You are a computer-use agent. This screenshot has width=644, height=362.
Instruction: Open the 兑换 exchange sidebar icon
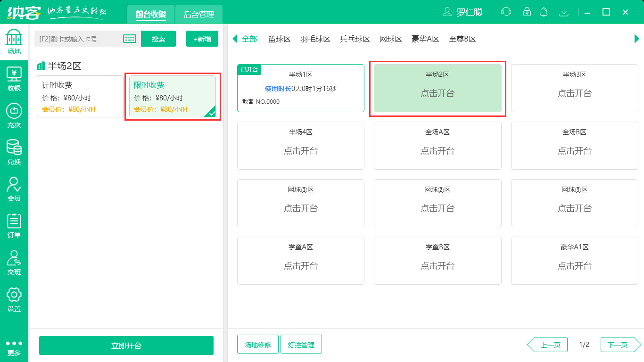pos(14,152)
